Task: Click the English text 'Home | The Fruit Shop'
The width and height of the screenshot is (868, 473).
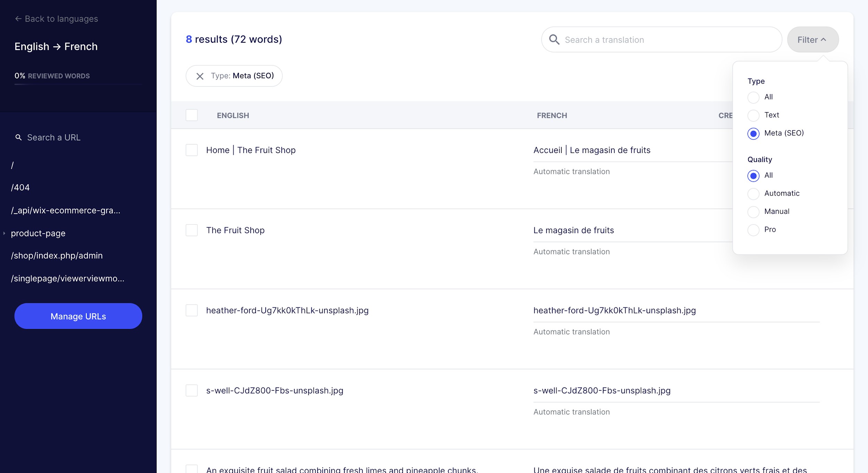Action: coord(251,150)
